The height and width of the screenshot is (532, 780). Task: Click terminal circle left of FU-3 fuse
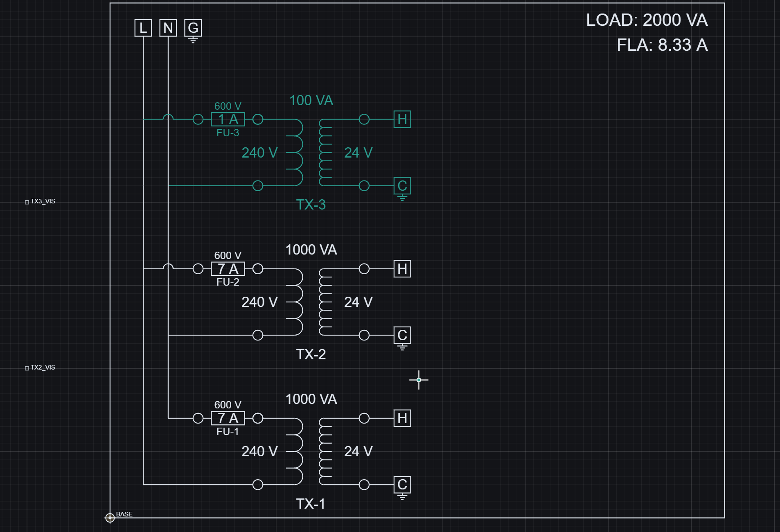tap(198, 119)
